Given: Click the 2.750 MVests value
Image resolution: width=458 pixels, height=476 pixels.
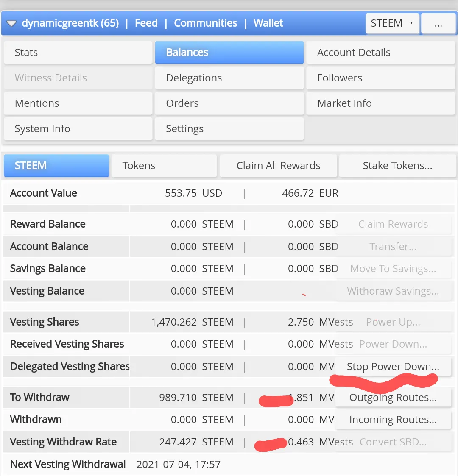Looking at the screenshot, I should tap(321, 322).
